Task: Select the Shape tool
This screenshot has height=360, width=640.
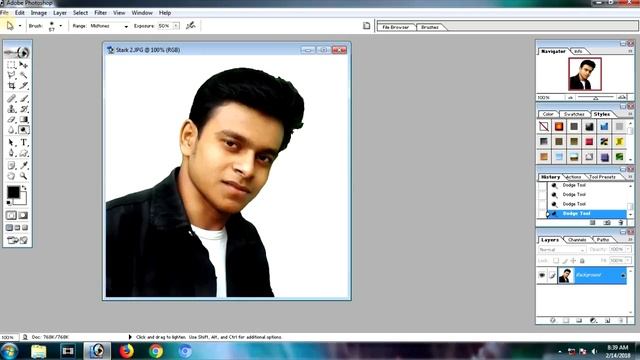Action: pos(24,153)
